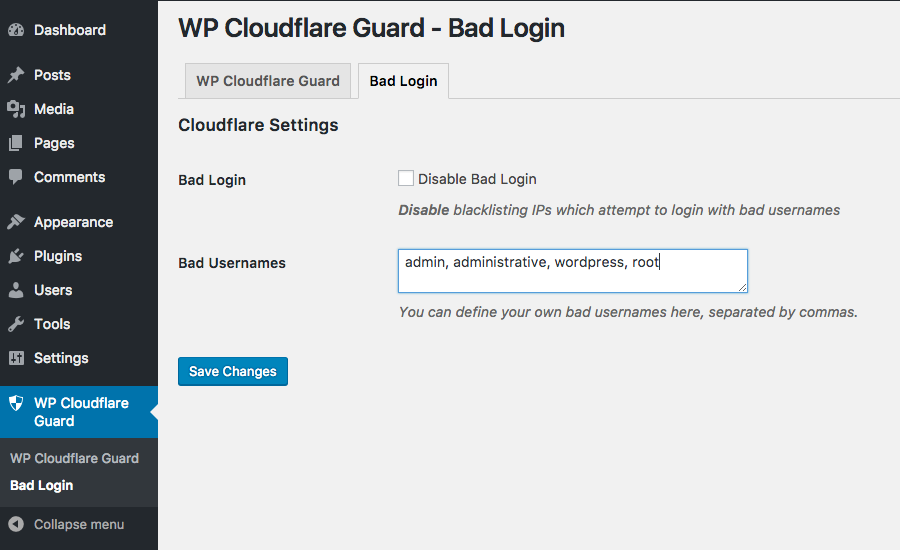Viewport: 900px width, 550px height.
Task: Open the WP Cloudflare Guard submenu link
Action: pos(75,458)
